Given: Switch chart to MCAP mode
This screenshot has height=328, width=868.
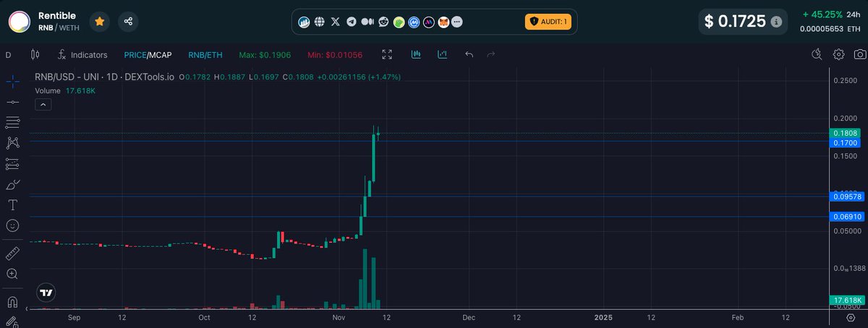Looking at the screenshot, I should tap(160, 55).
